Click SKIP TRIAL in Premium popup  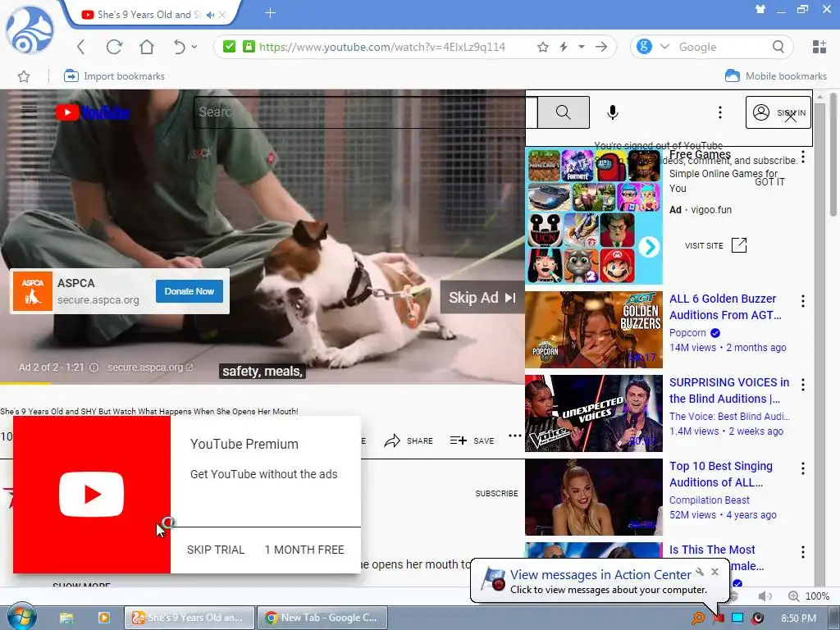pyautogui.click(x=216, y=550)
